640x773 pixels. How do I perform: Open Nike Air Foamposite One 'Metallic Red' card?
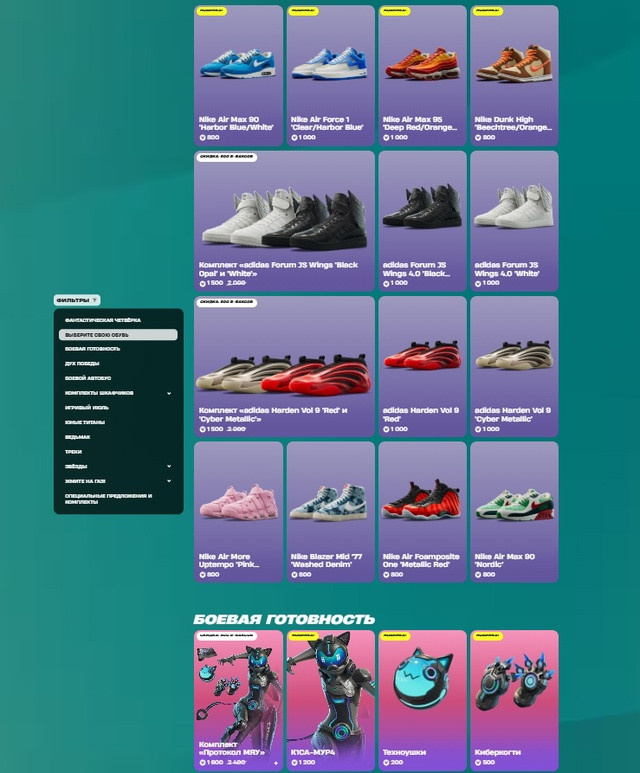coord(423,512)
